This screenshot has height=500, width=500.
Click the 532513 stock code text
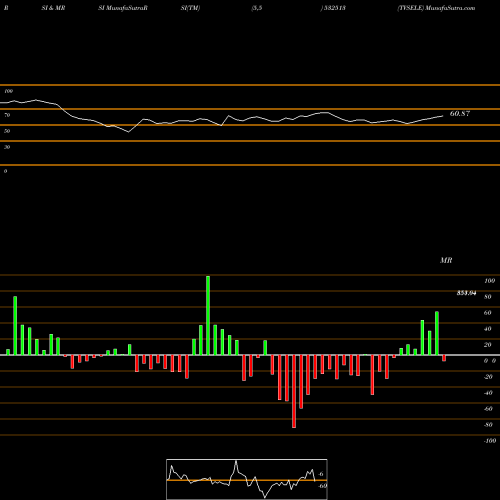click(x=334, y=8)
